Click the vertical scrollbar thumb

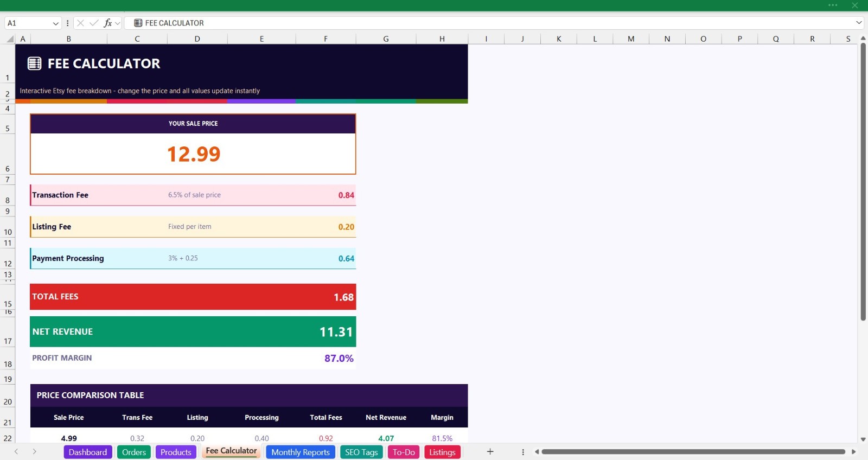coord(863,182)
